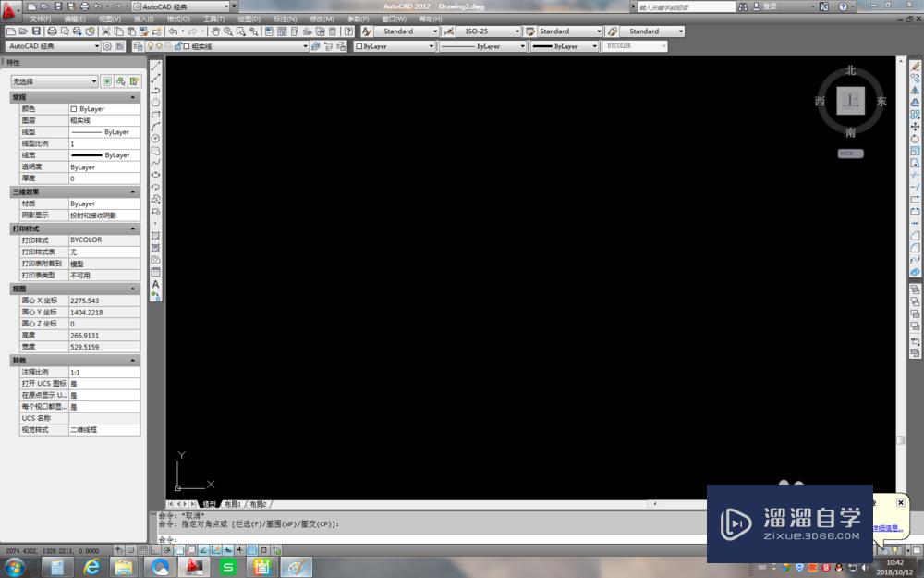Image resolution: width=924 pixels, height=578 pixels.
Task: Toggle Object Snap Tracking in status bar
Action: (203, 550)
